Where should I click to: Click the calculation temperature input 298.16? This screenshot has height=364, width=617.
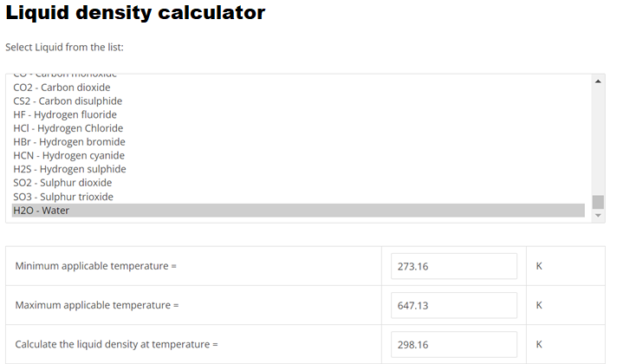point(454,345)
